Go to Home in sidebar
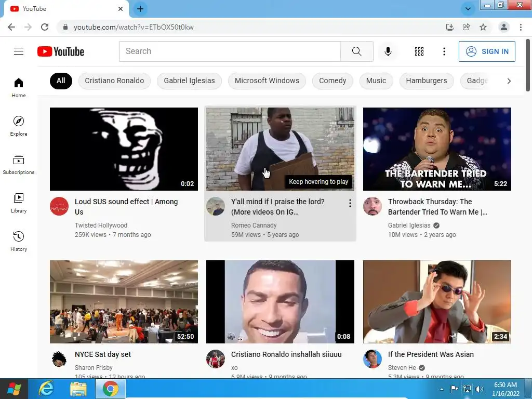The image size is (532, 399). 19,87
